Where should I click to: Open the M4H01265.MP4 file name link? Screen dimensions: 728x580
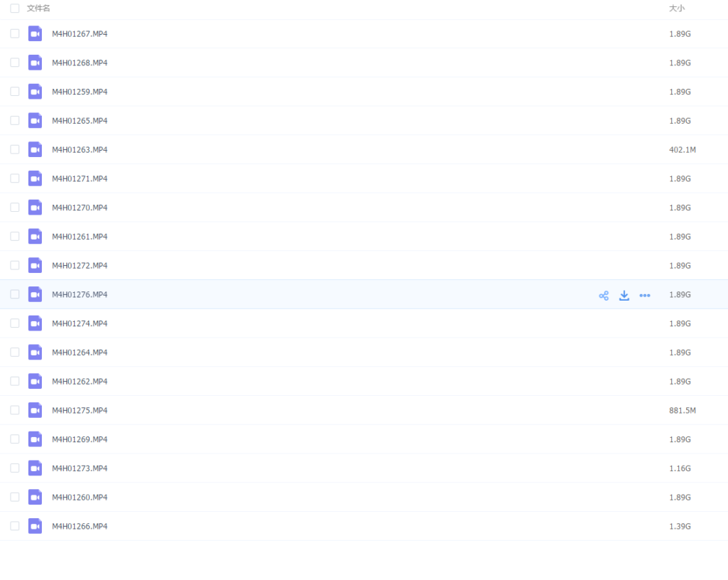80,121
